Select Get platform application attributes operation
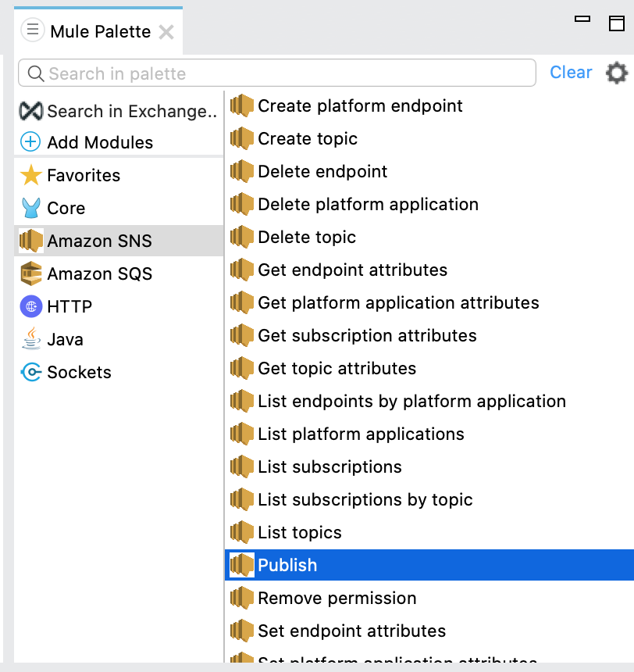This screenshot has height=672, width=634. coord(398,303)
